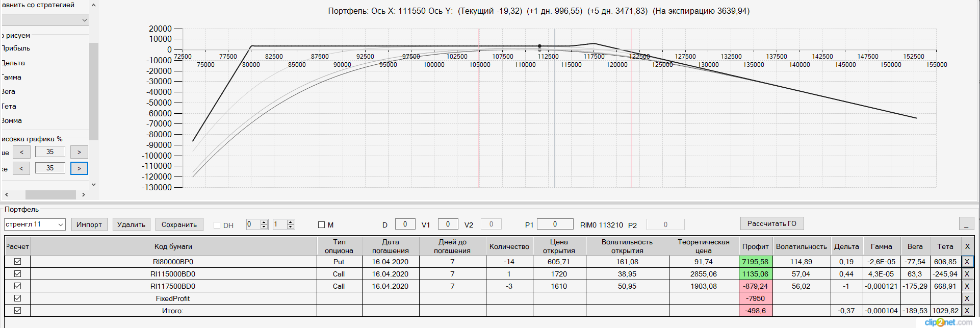Click opening price cell 1720
This screenshot has width=980, height=328.
tap(559, 274)
